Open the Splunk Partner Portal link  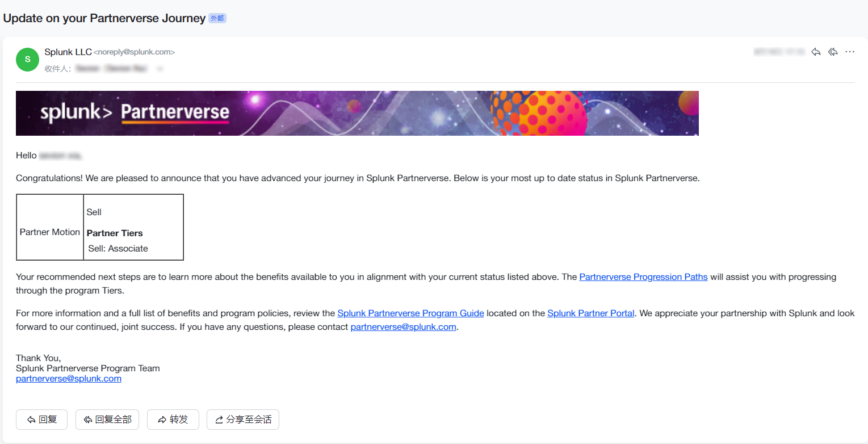click(x=590, y=313)
